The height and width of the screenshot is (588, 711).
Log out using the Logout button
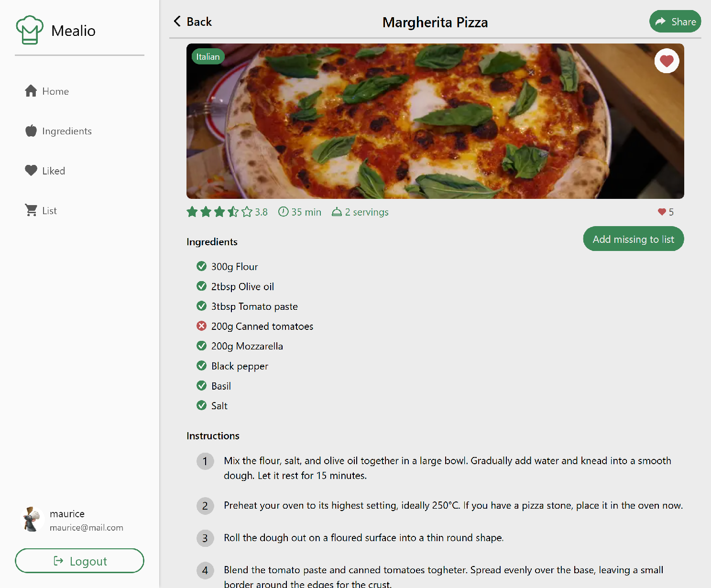point(79,561)
